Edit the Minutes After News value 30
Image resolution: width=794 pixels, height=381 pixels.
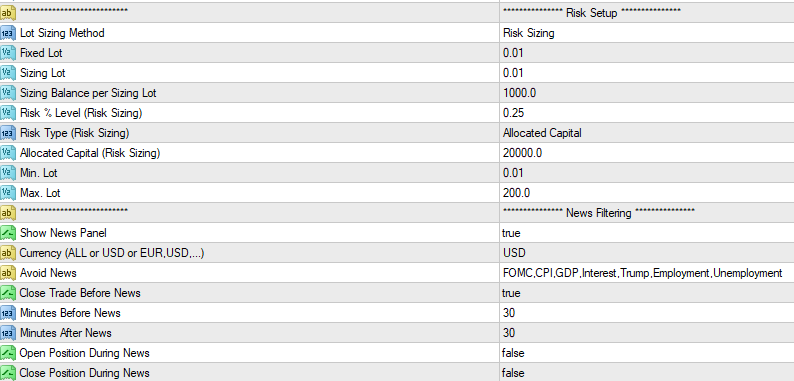click(647, 333)
